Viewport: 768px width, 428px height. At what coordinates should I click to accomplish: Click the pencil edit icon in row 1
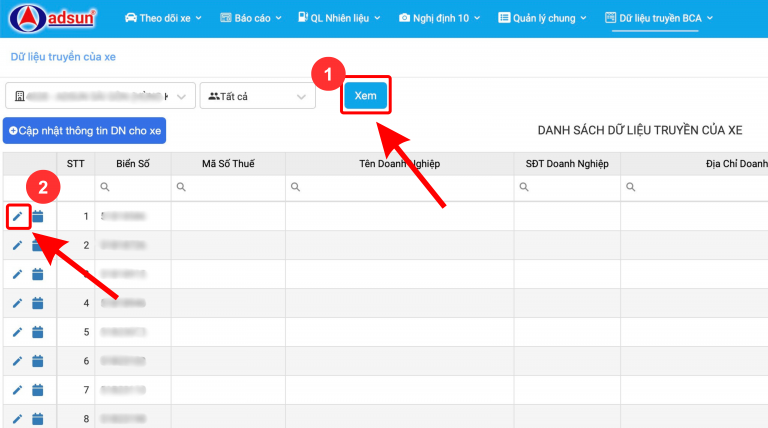[17, 216]
